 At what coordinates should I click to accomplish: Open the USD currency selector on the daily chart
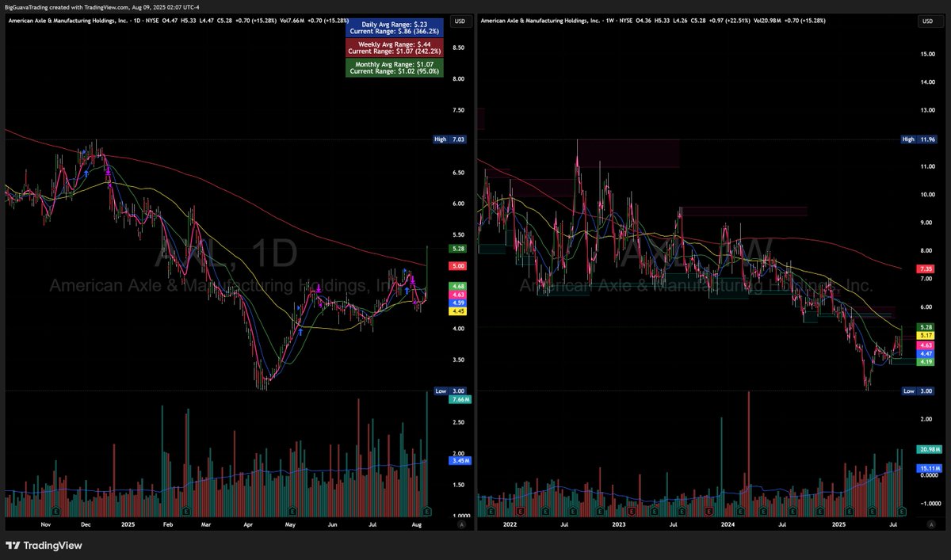point(459,22)
